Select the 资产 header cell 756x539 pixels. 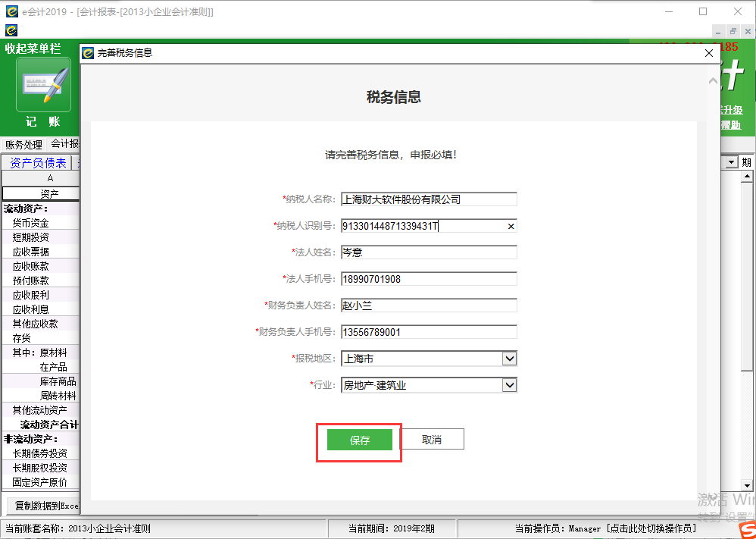coord(41,194)
